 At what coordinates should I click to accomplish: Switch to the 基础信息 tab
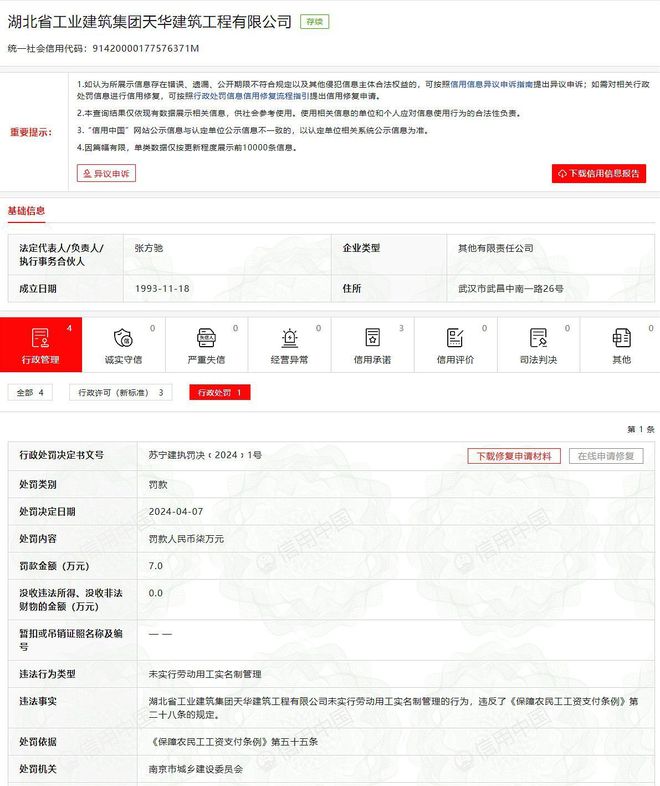pyautogui.click(x=26, y=211)
